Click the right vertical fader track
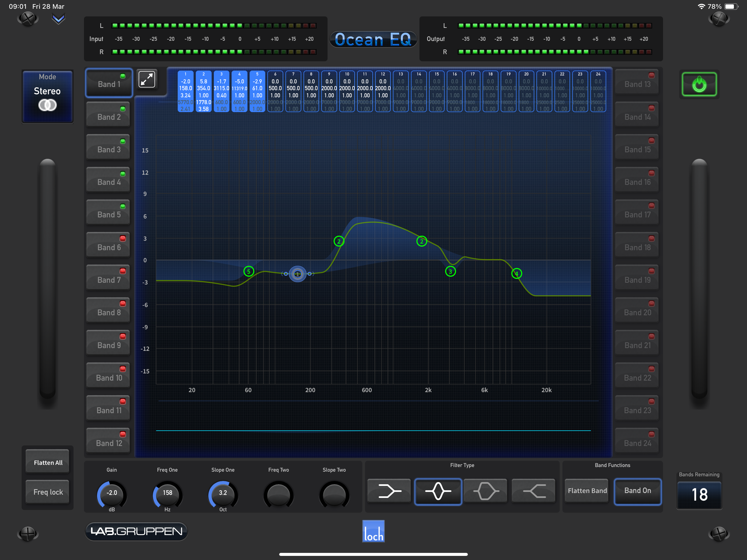 click(699, 279)
